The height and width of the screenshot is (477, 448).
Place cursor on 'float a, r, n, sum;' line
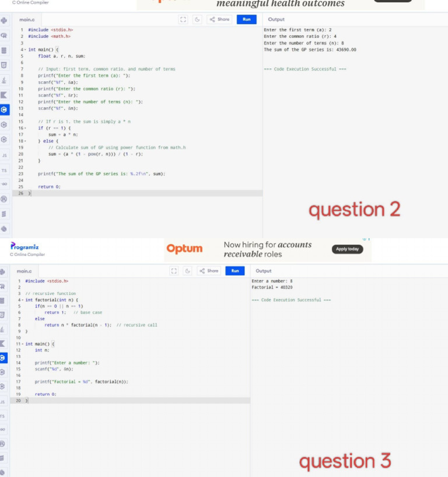click(x=62, y=56)
